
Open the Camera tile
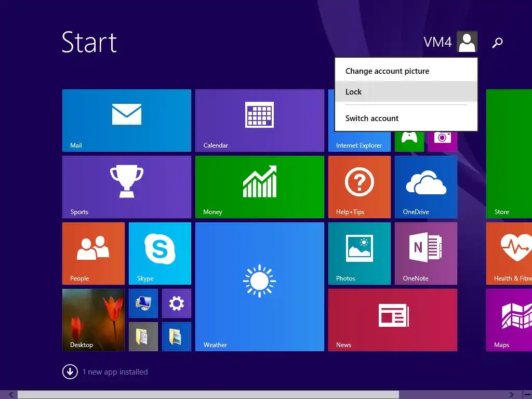point(443,141)
